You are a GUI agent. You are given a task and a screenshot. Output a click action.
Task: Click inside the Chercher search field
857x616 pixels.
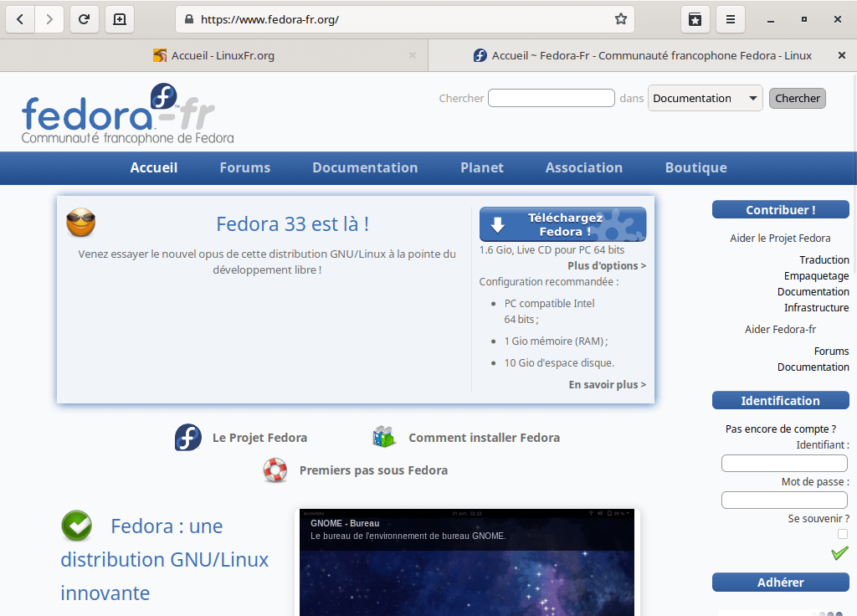click(x=552, y=99)
